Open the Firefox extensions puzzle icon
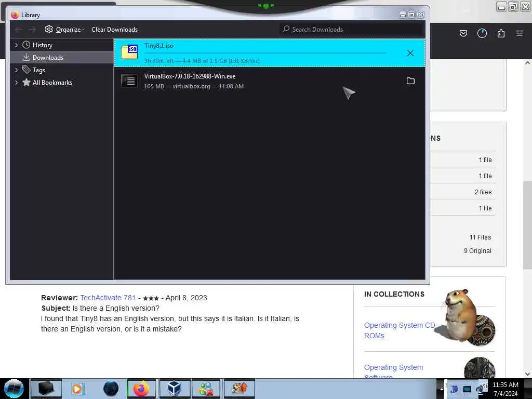Screen dimensions: 532x399 tap(501, 33)
